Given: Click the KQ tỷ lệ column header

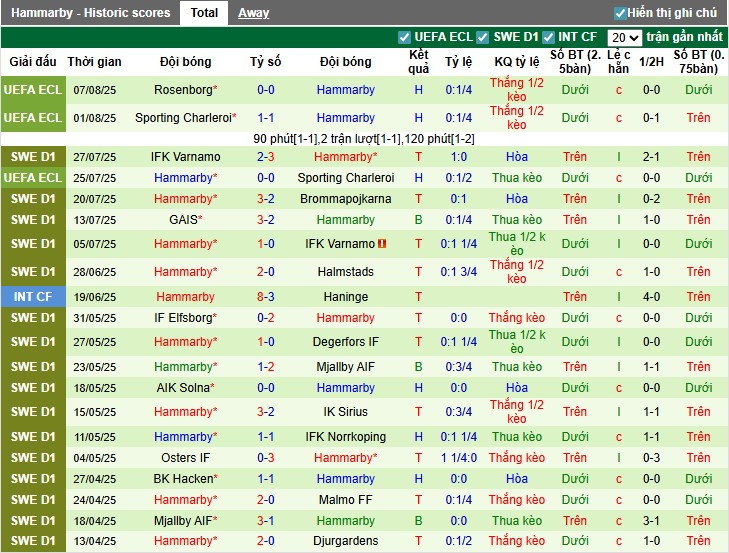Looking at the screenshot, I should (517, 62).
